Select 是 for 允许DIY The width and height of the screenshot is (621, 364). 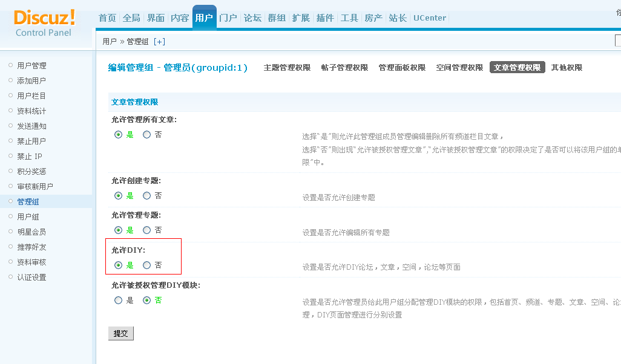tap(118, 265)
